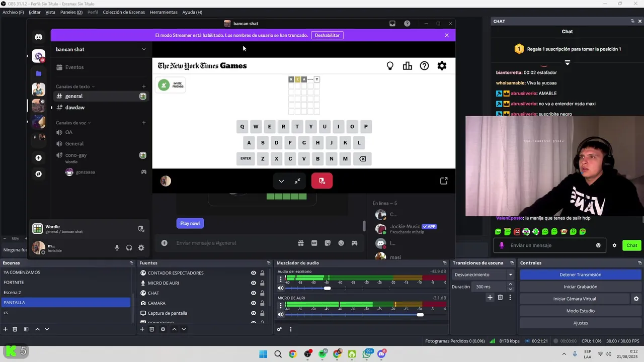
Task: Open Archivo menu
Action: pyautogui.click(x=13, y=12)
